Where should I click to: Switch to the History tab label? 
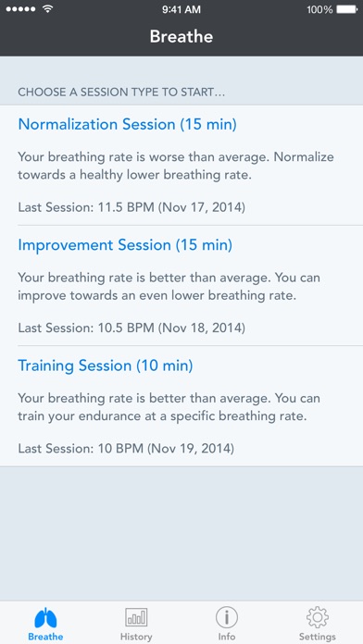(136, 637)
